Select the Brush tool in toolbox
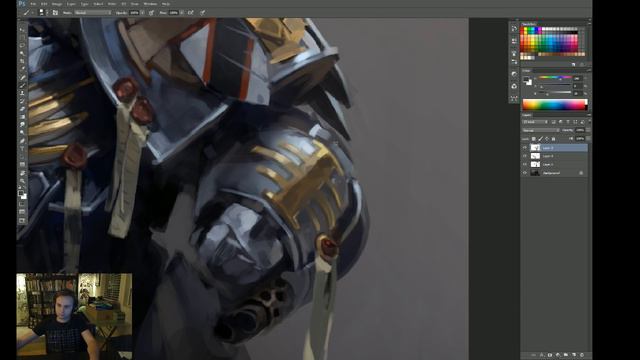This screenshot has width=640, height=360. pos(22,85)
